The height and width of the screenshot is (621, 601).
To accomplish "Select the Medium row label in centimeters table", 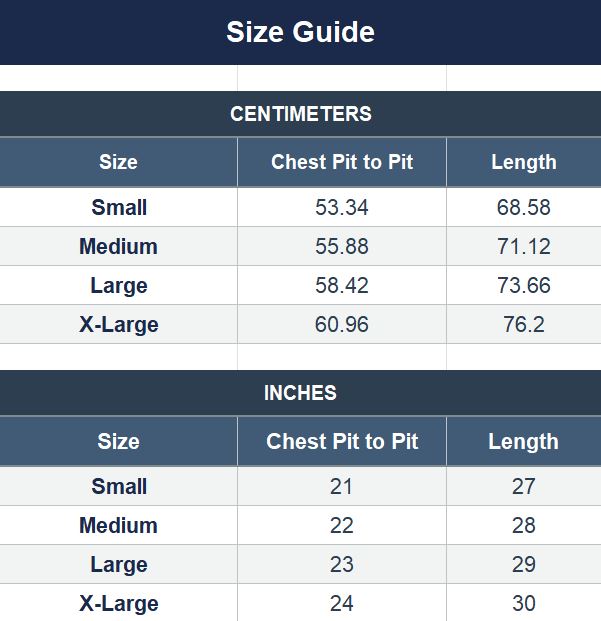I will click(x=118, y=246).
